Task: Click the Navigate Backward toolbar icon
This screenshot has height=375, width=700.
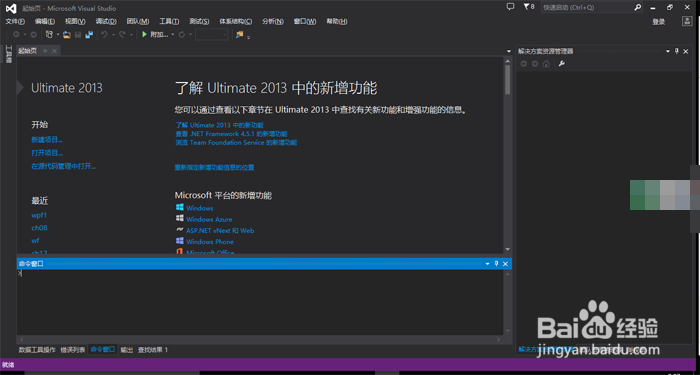Action: coord(16,34)
